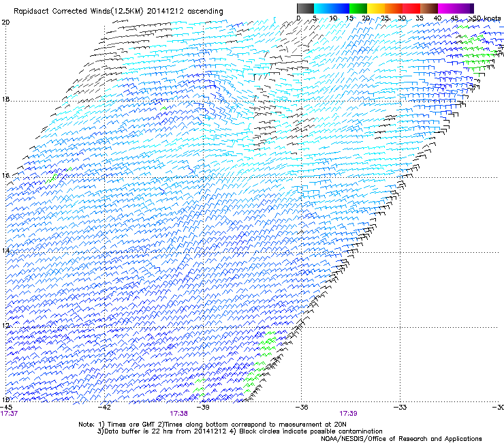
Task: Click the legend value label 35
Action: 420,18
